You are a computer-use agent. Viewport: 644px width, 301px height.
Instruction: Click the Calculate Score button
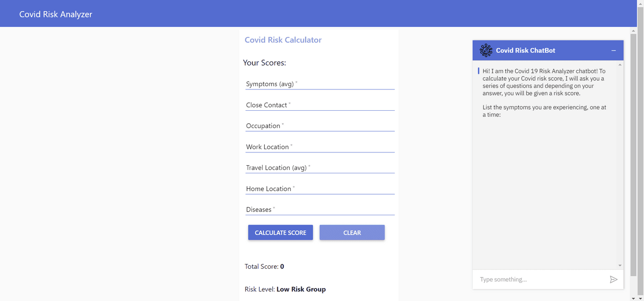point(280,233)
